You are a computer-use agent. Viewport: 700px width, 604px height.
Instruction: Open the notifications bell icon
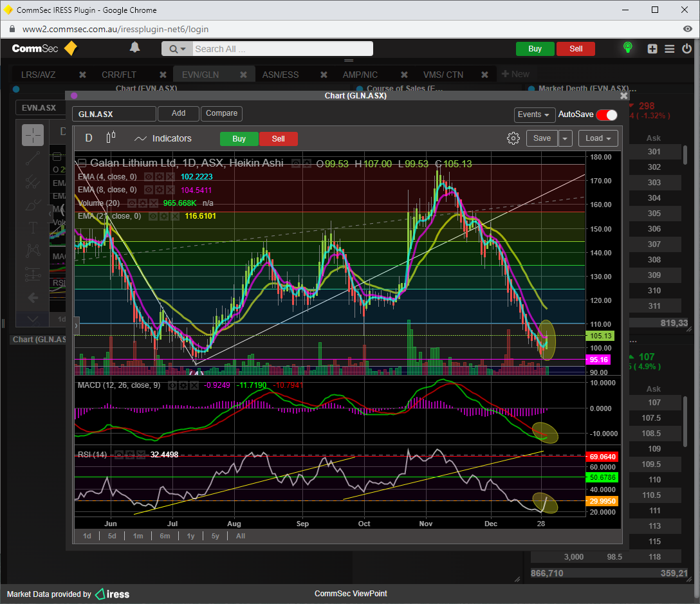pos(134,48)
